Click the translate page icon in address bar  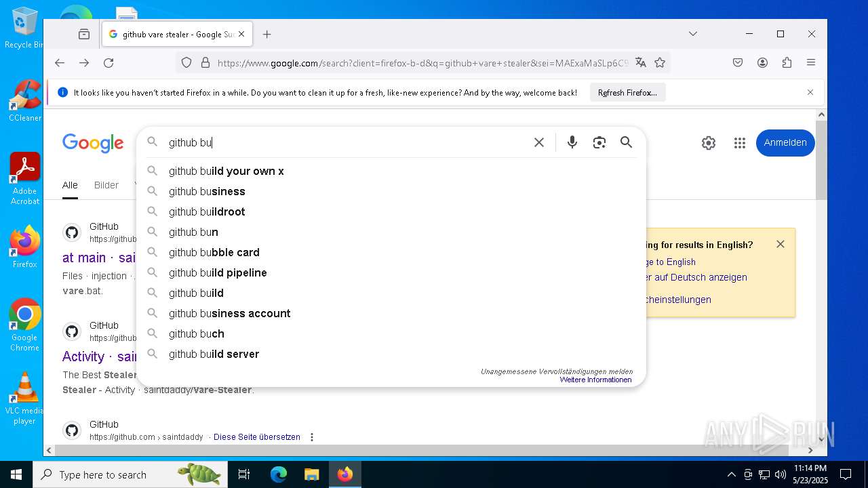(x=640, y=63)
